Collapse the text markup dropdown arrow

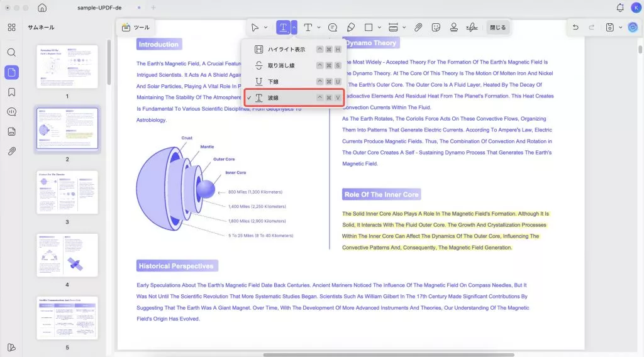[x=294, y=28]
